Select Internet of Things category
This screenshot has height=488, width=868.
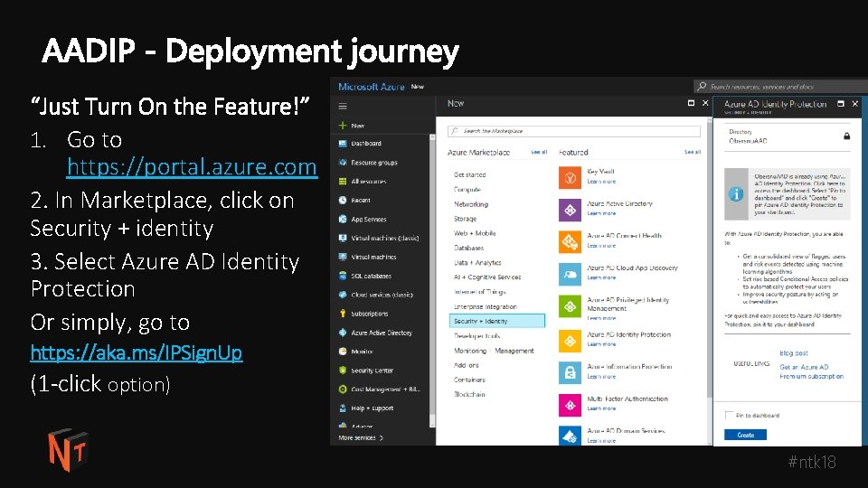[479, 292]
